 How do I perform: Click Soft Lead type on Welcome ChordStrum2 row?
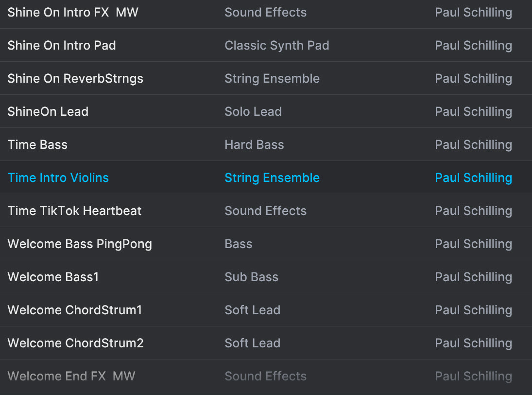click(253, 343)
